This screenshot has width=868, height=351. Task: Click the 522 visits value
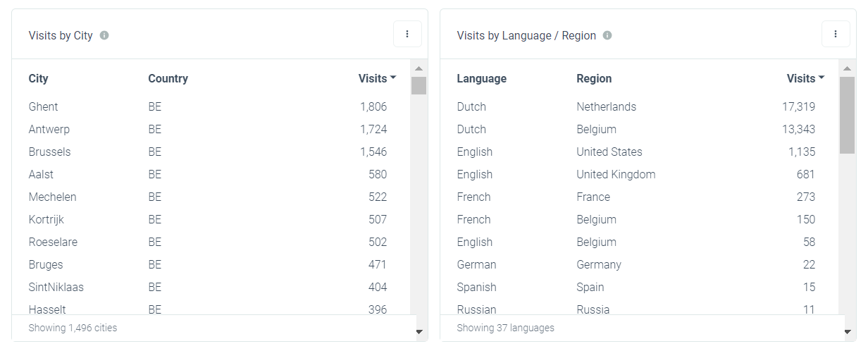378,197
